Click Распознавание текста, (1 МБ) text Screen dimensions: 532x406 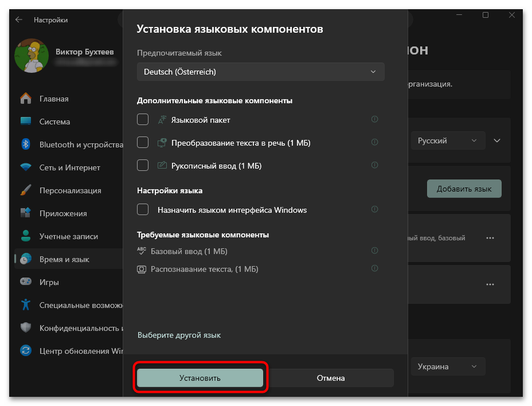pos(205,269)
